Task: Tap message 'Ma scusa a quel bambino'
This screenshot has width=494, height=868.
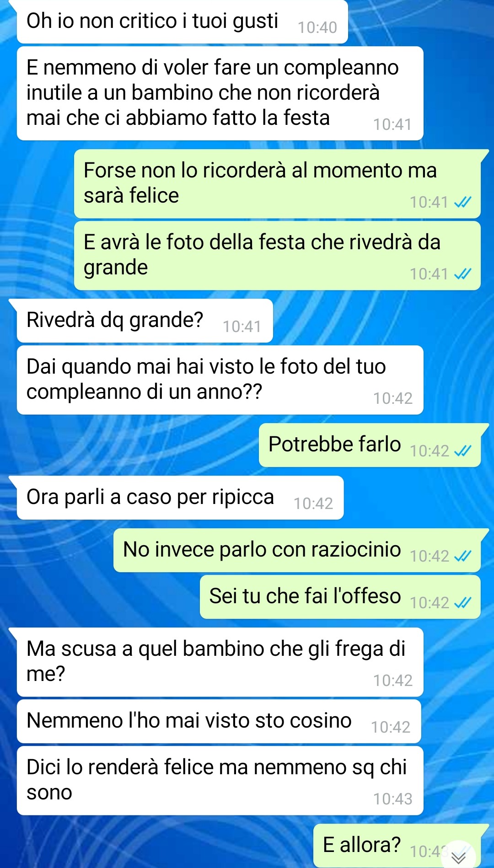Action: 220,662
